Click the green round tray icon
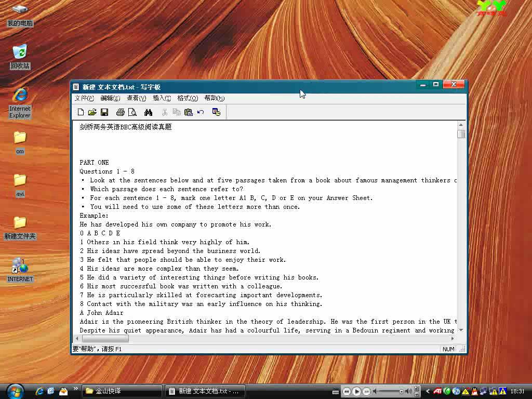The width and height of the screenshot is (532, 399). [447, 391]
